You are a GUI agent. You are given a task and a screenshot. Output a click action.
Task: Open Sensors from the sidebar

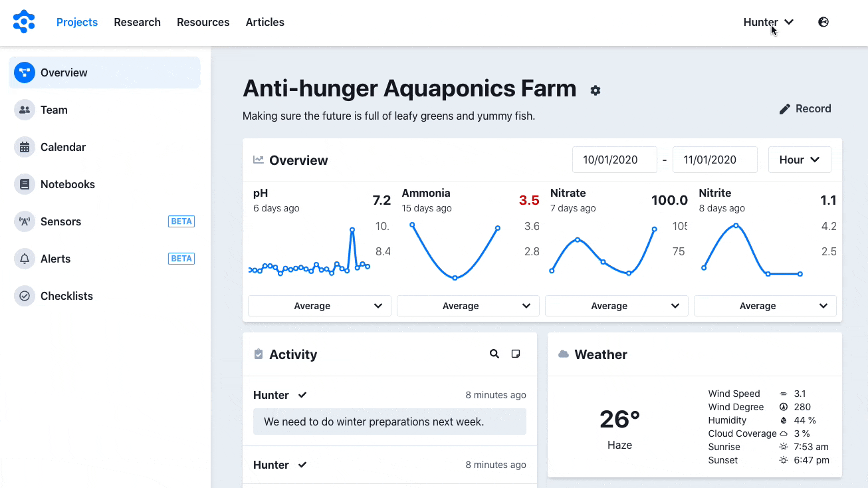(60, 221)
